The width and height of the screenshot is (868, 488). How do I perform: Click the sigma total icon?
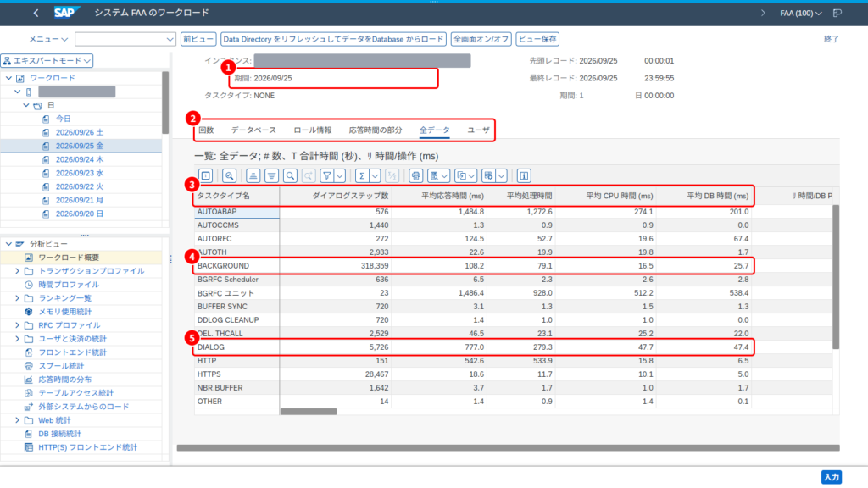click(x=361, y=176)
